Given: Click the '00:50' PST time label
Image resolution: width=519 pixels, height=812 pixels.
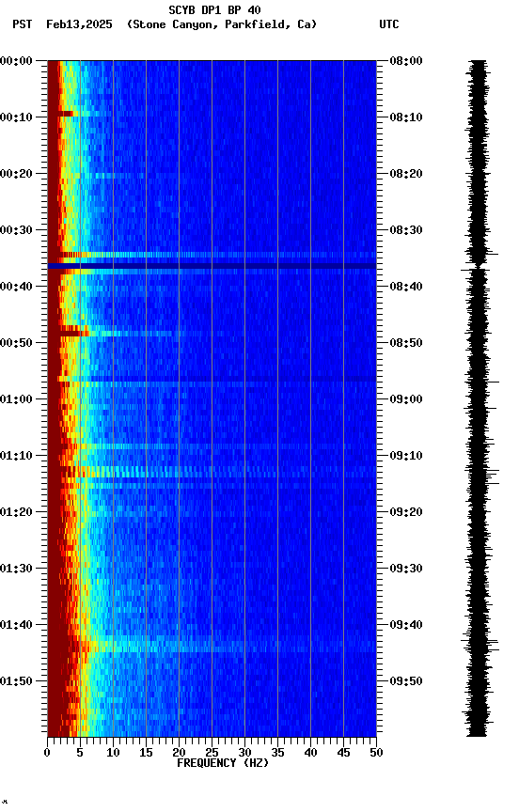Looking at the screenshot, I should pyautogui.click(x=16, y=343).
